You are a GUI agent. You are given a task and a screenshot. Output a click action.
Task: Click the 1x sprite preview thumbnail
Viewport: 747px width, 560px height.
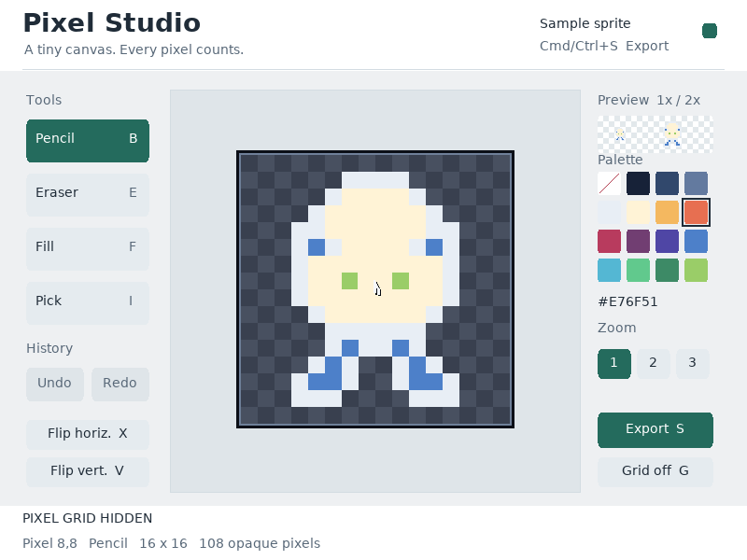(x=620, y=134)
